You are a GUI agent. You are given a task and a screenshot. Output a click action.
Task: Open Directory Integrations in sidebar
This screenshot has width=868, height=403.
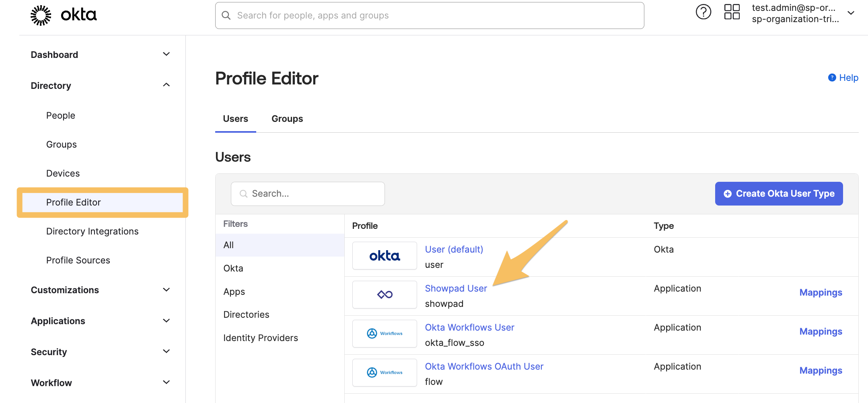93,231
